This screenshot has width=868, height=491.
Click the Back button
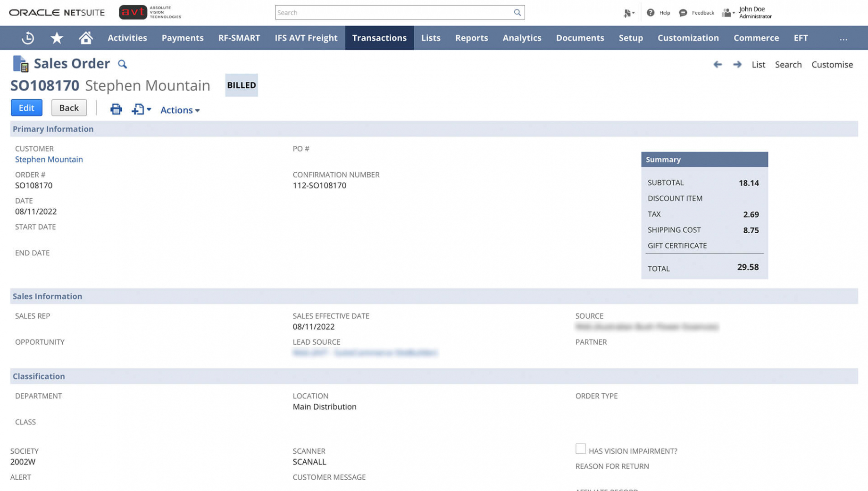69,108
